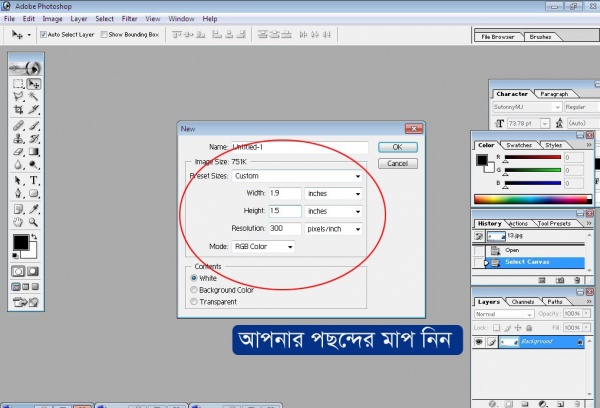Toggle lock transparent pixels in Layers
This screenshot has height=408, width=600.
[x=496, y=328]
